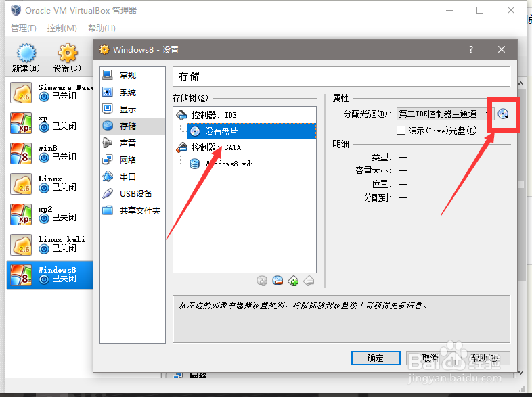Screen dimensions: 532x397
Task: Select the Storage (存储) settings category
Action: pos(132,126)
